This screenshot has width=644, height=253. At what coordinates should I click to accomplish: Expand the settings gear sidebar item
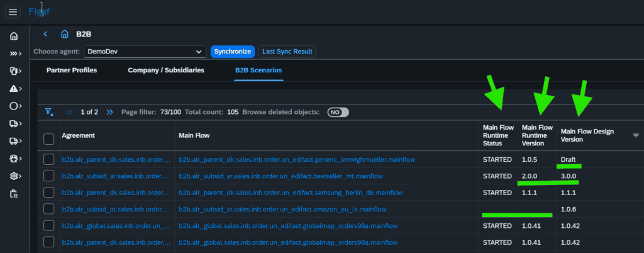(16, 176)
